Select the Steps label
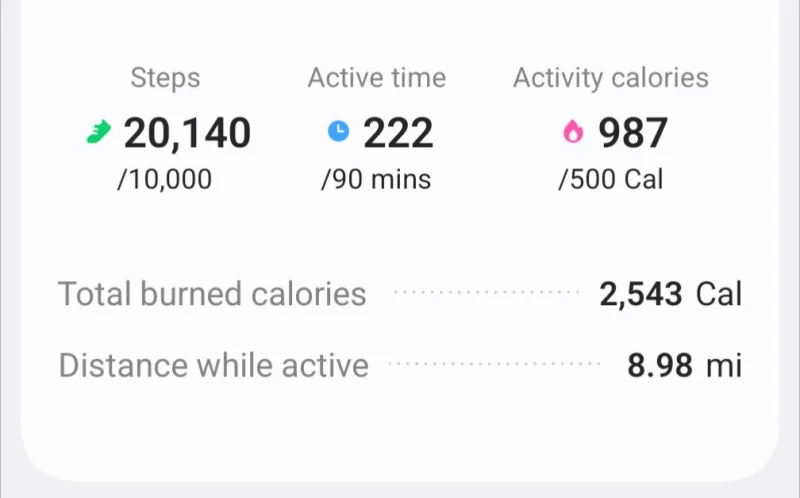Screen dimensions: 800x498 click(x=165, y=78)
